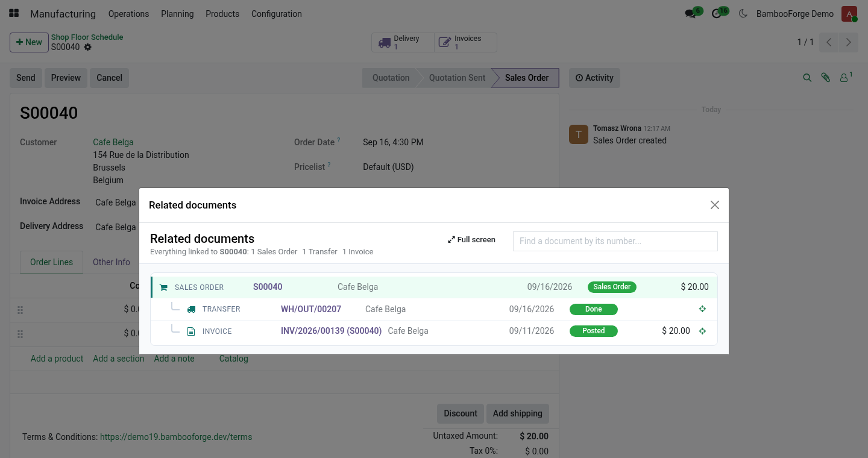The height and width of the screenshot is (458, 868).
Task: Open the Configuration menu
Action: point(277,14)
